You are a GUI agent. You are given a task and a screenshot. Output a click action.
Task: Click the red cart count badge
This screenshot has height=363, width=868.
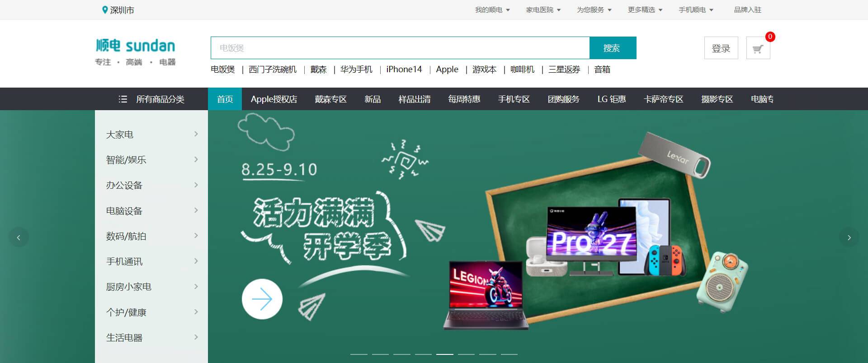(770, 37)
